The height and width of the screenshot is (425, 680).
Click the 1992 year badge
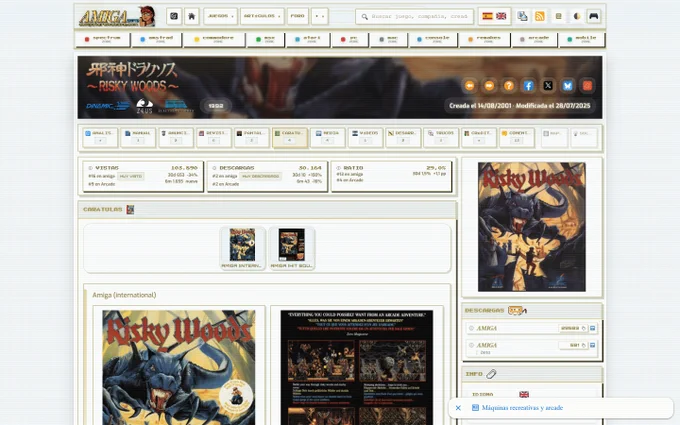pos(216,106)
